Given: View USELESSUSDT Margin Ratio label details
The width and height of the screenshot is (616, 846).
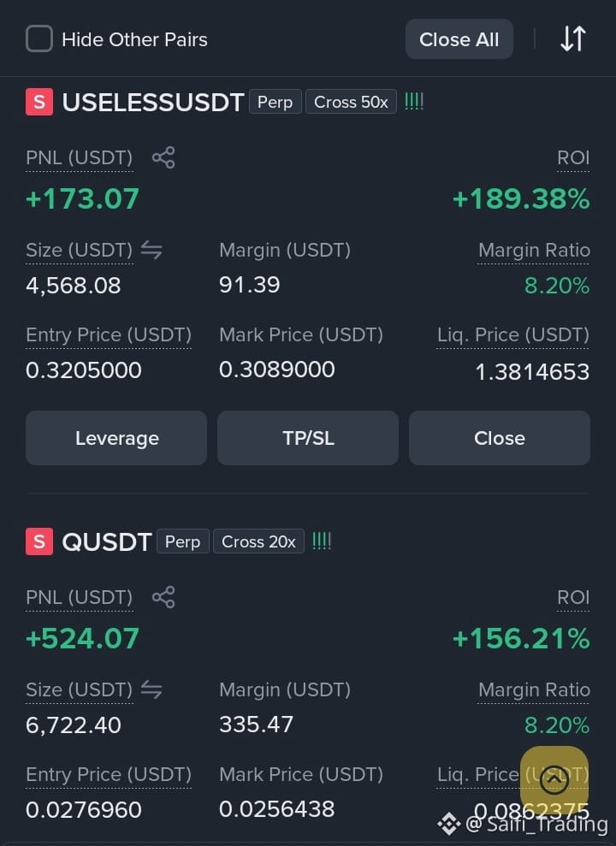Looking at the screenshot, I should (x=534, y=251).
